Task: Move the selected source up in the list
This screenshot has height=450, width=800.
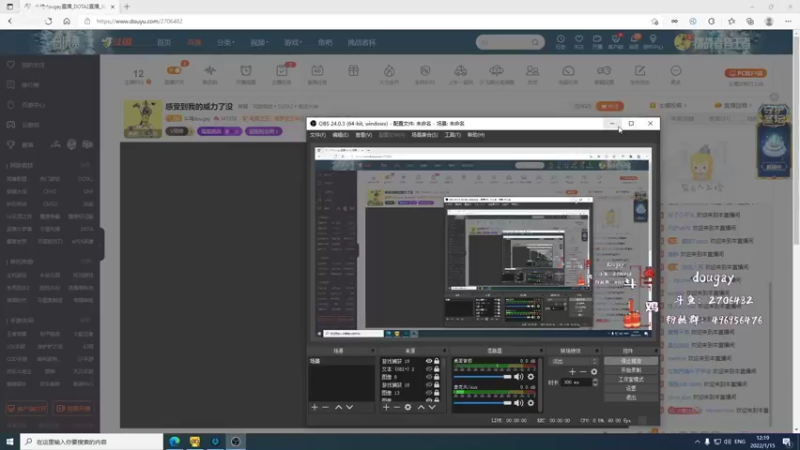Action: click(x=421, y=407)
